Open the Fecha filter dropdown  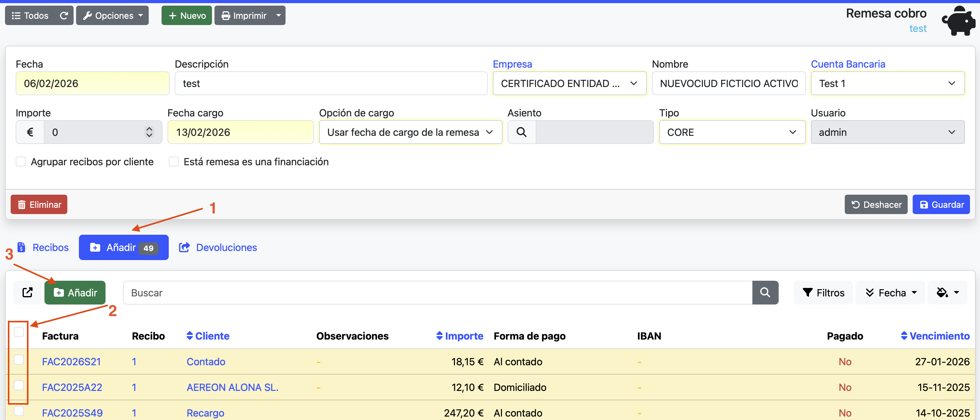pyautogui.click(x=890, y=292)
